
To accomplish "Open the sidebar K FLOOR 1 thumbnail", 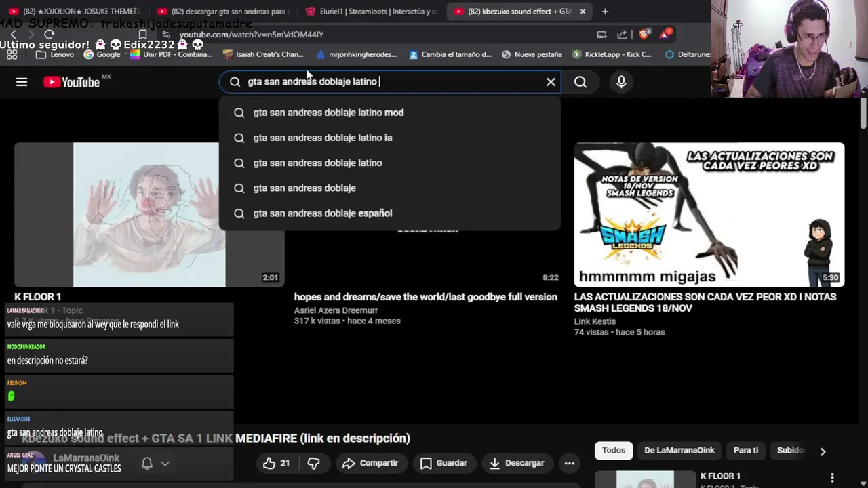I will pyautogui.click(x=646, y=479).
